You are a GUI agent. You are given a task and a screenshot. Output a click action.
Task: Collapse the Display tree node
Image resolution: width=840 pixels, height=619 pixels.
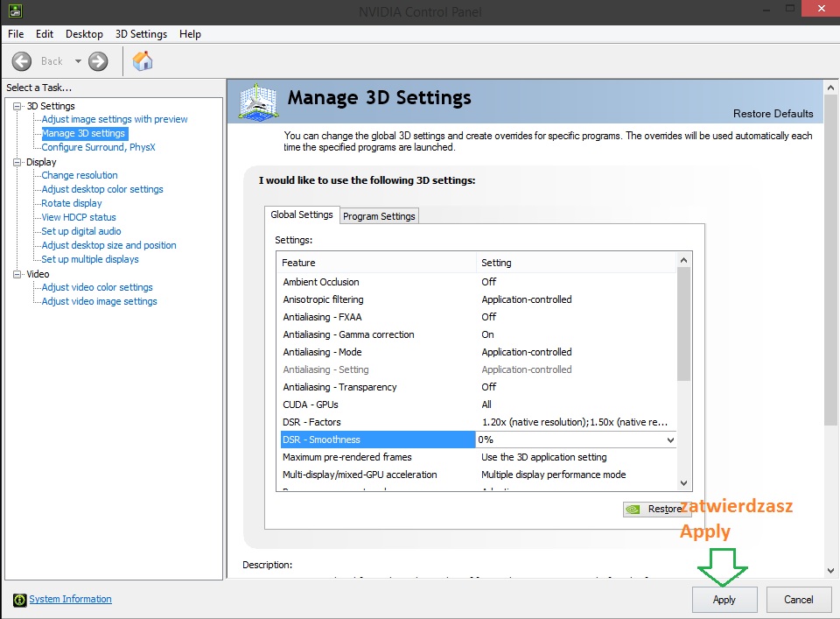pyautogui.click(x=17, y=162)
